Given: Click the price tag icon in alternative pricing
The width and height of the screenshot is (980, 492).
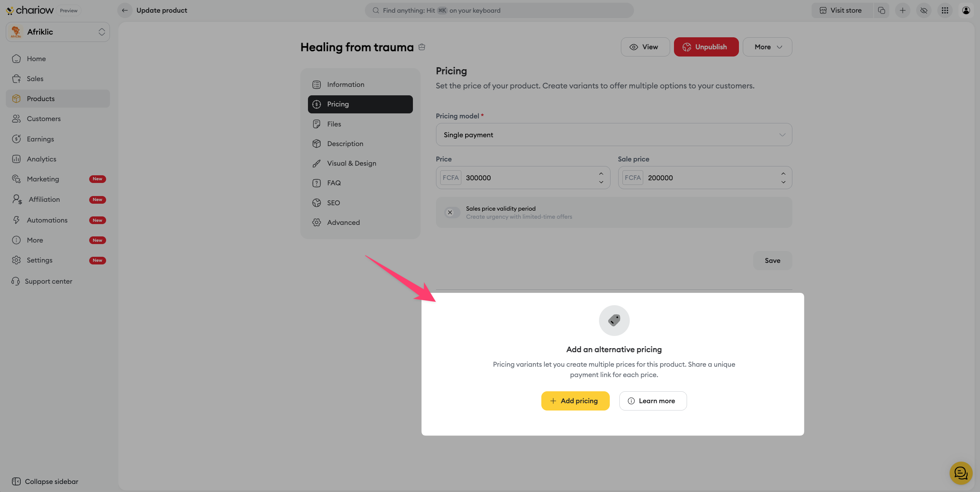Looking at the screenshot, I should 614,320.
